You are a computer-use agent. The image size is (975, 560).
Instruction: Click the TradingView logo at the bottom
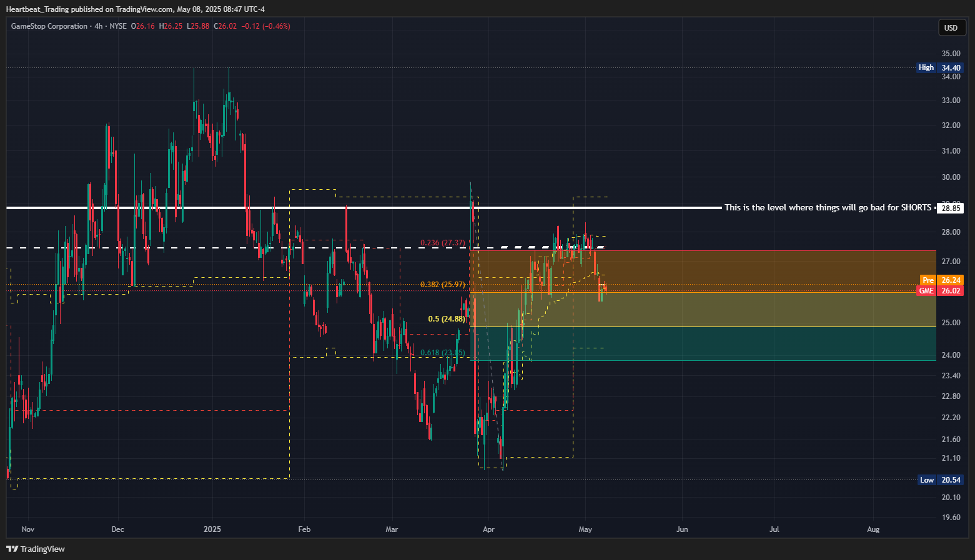pos(36,549)
